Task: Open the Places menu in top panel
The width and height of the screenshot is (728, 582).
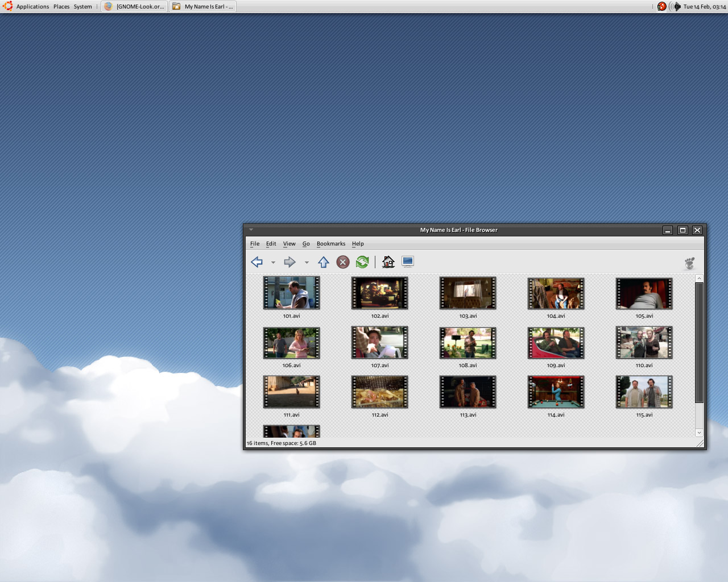Action: (x=61, y=7)
